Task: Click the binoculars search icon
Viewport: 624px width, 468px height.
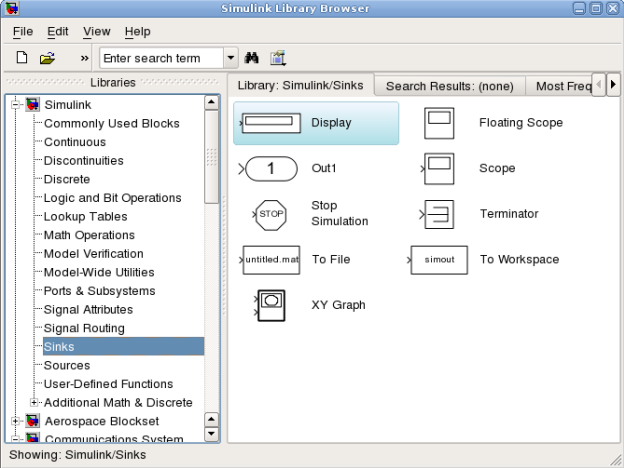Action: pyautogui.click(x=252, y=58)
